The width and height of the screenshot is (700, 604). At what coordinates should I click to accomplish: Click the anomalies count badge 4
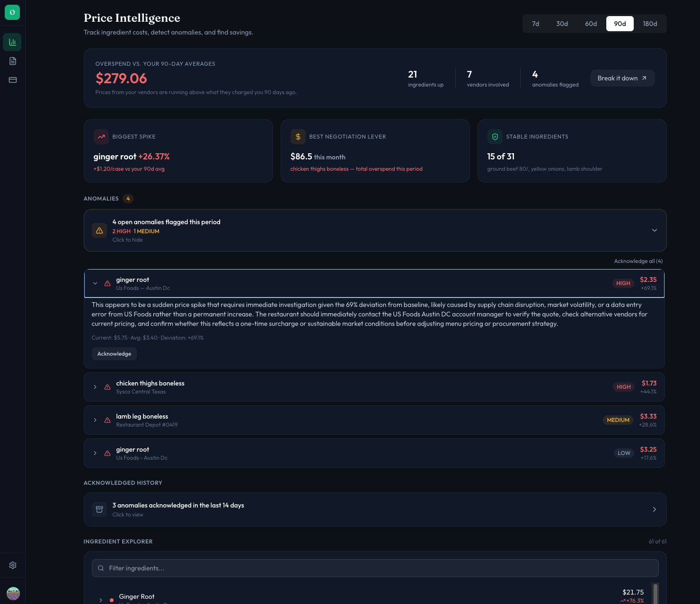(x=128, y=199)
